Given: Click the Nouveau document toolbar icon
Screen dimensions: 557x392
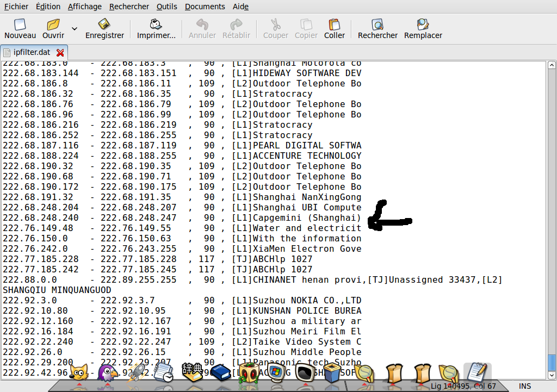Looking at the screenshot, I should tap(20, 24).
